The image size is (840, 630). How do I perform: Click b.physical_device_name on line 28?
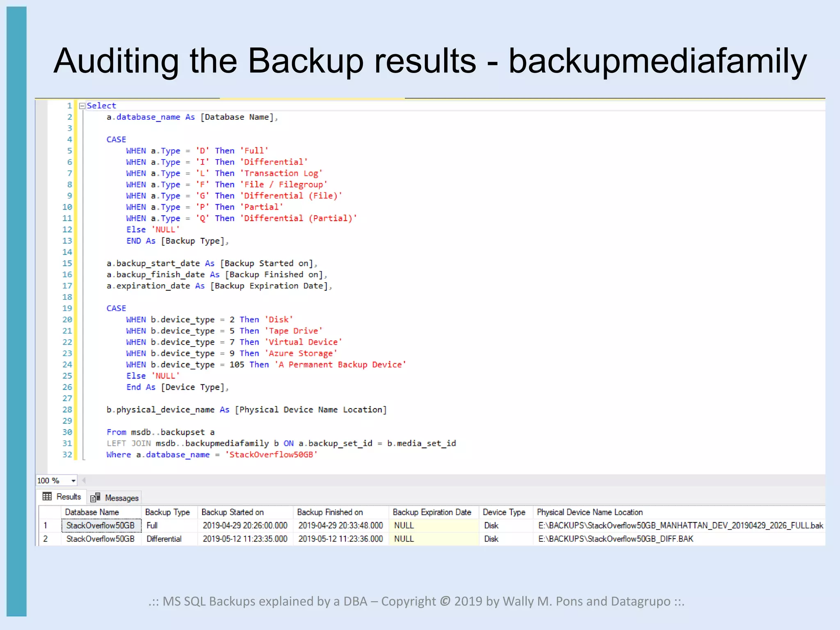click(x=160, y=410)
